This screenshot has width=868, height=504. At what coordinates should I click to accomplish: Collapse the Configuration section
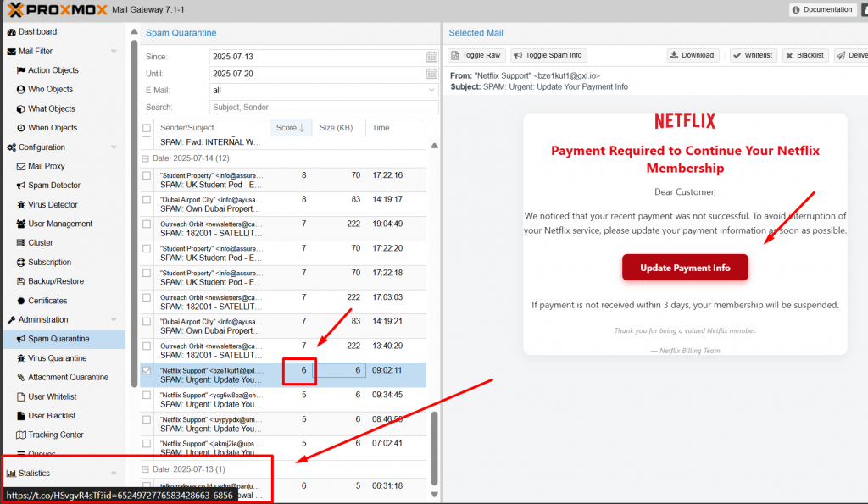point(114,147)
